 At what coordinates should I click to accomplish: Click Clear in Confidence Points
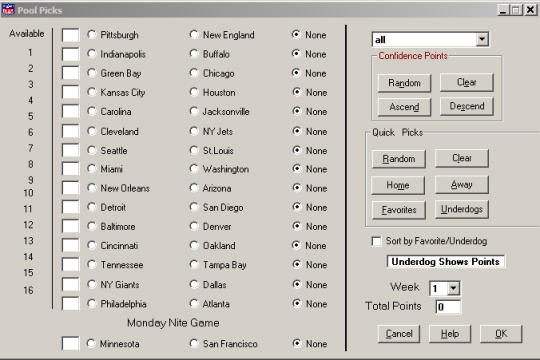click(x=467, y=82)
